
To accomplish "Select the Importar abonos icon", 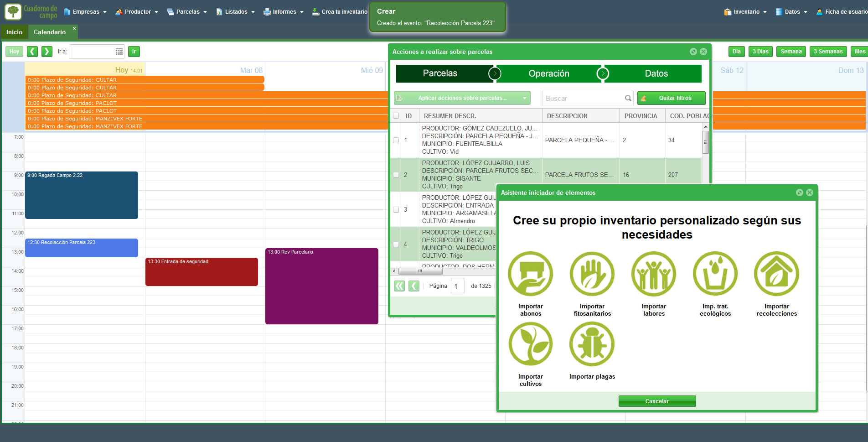I will [530, 274].
